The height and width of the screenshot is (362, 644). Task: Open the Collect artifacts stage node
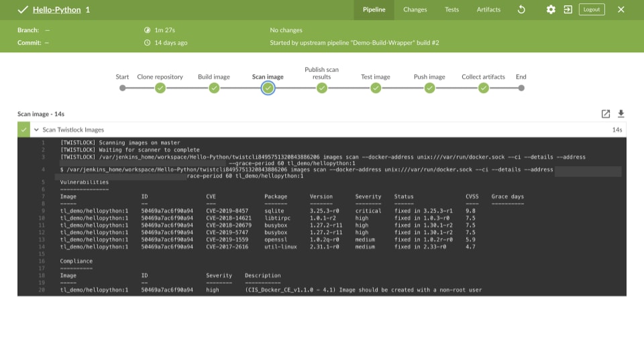[483, 88]
